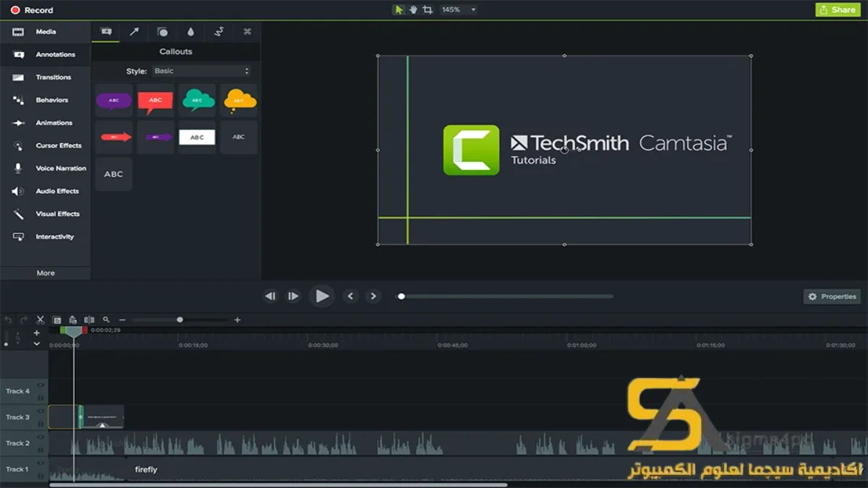
Task: Adjust the timeline zoom slider knob
Action: (180, 320)
